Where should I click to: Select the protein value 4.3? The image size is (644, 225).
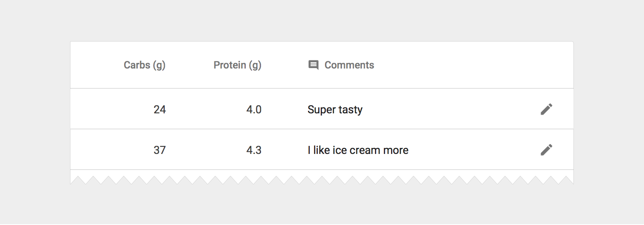pyautogui.click(x=254, y=150)
